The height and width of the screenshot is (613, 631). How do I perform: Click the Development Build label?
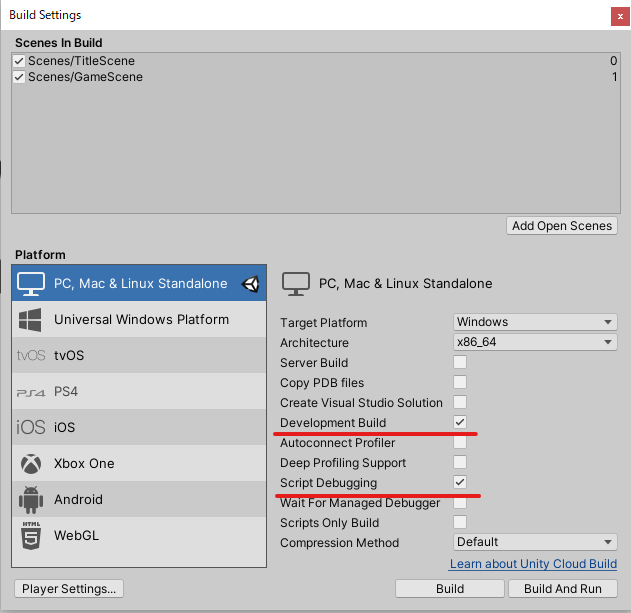[333, 423]
